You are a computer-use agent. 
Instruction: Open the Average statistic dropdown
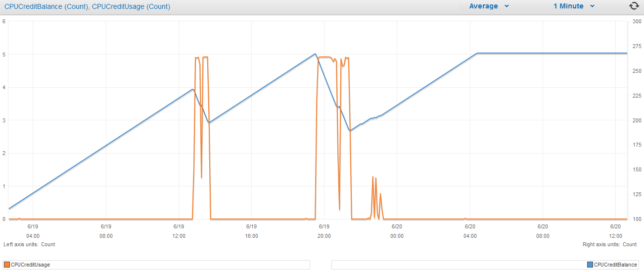pyautogui.click(x=489, y=6)
